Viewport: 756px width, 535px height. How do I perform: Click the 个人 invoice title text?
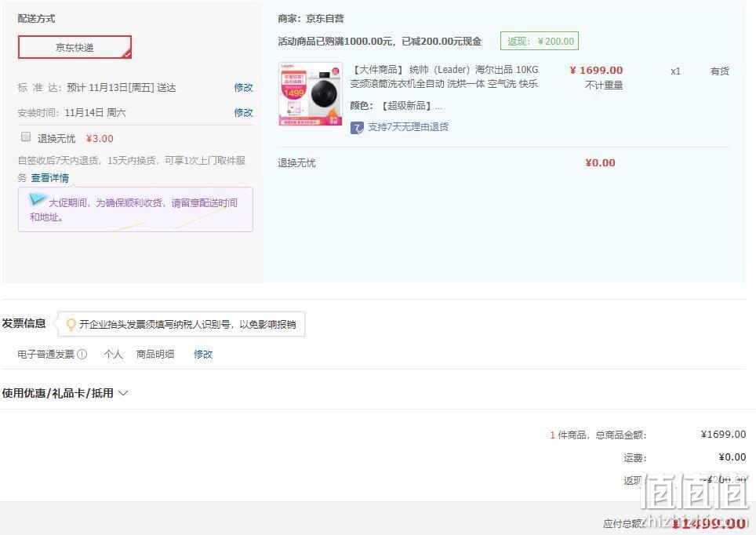(113, 354)
